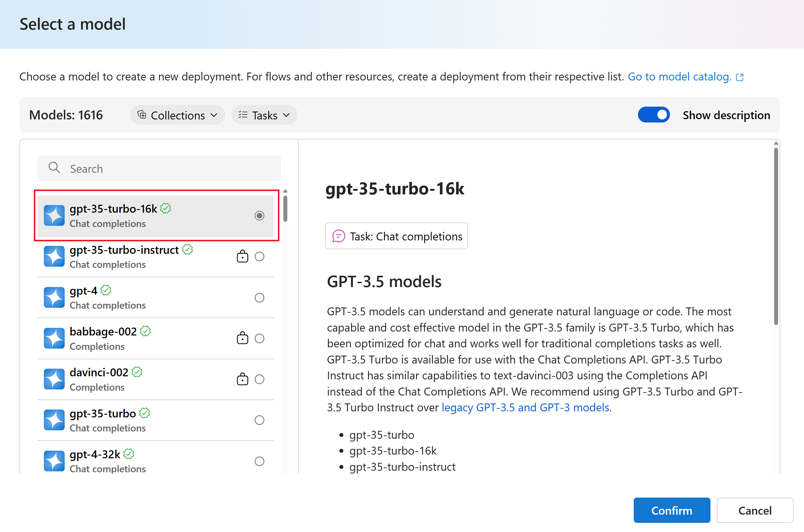804x532 pixels.
Task: Choose the davinci-002 model entry
Action: point(156,379)
